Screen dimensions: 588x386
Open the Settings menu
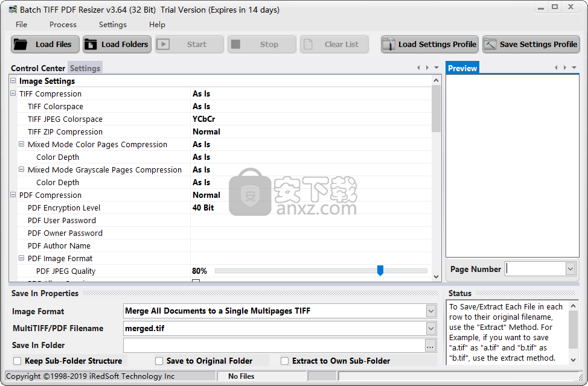click(x=112, y=24)
